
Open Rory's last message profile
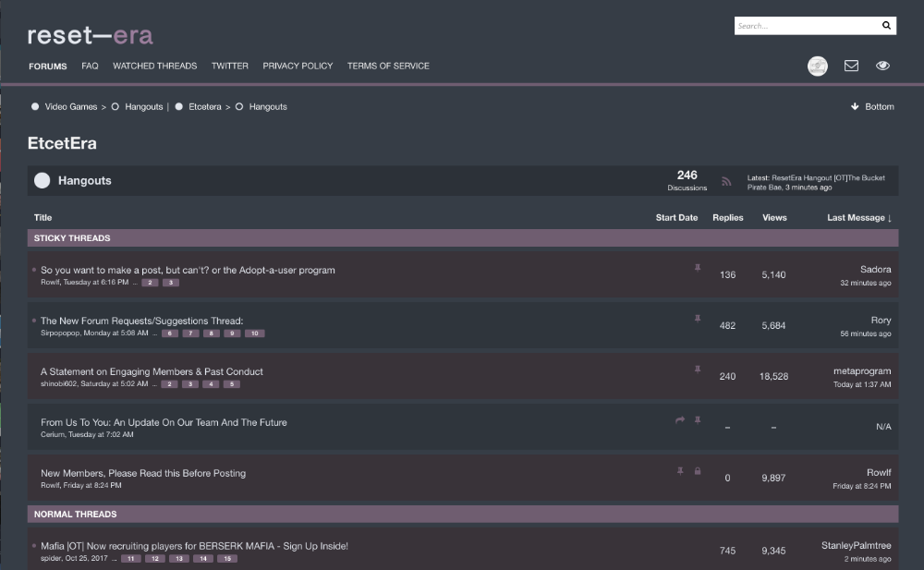[x=881, y=320]
